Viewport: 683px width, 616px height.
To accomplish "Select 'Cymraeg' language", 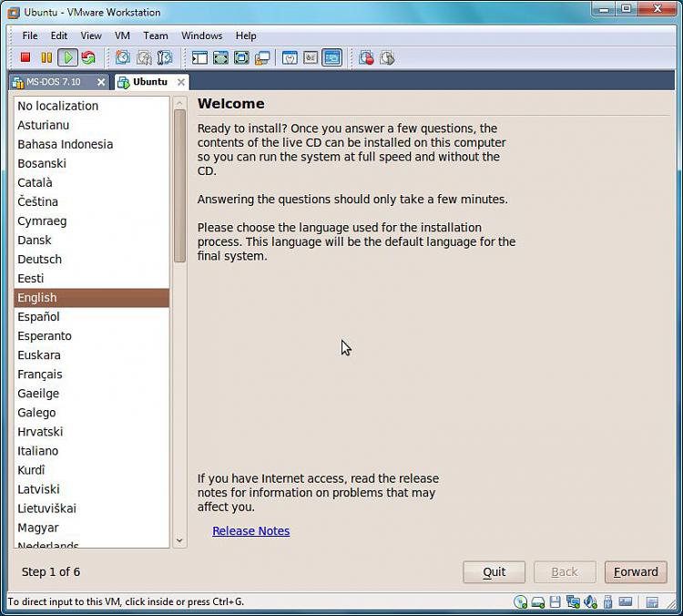I will (x=91, y=221).
